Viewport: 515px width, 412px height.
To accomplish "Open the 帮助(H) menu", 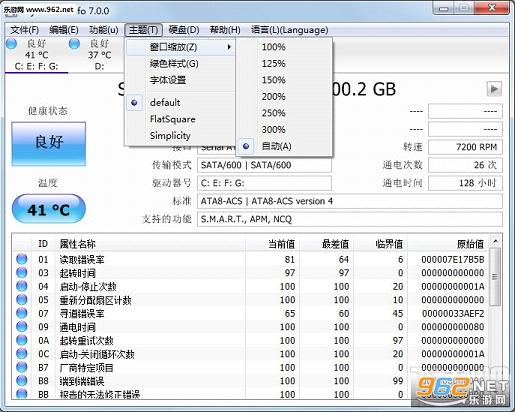I will pyautogui.click(x=225, y=30).
